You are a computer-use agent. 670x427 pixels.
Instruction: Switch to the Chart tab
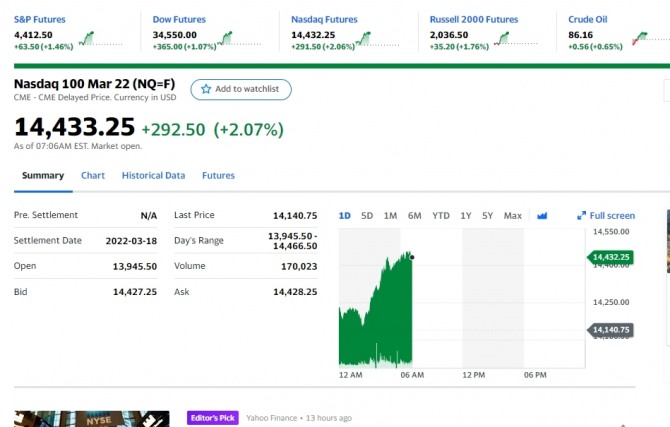pos(93,175)
